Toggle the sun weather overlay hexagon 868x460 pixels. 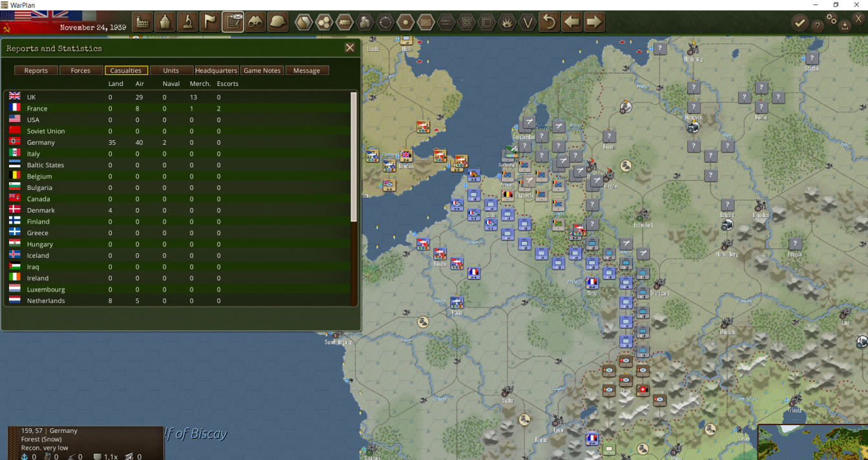pyautogui.click(x=406, y=23)
